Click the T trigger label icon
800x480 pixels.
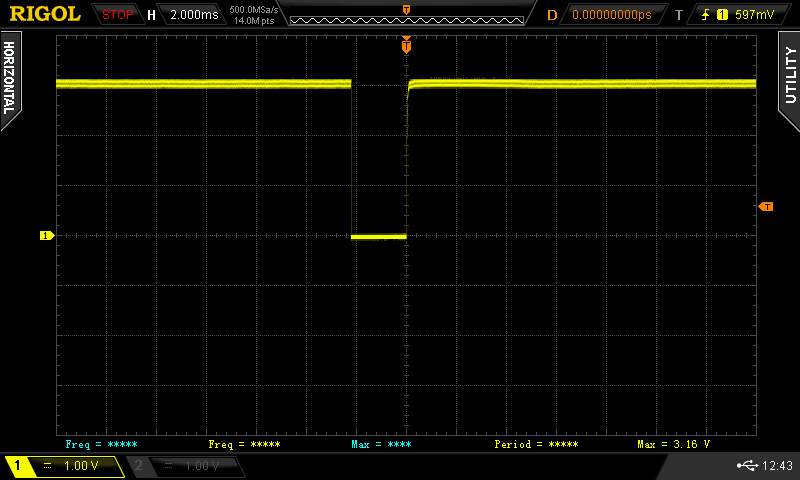click(x=678, y=15)
